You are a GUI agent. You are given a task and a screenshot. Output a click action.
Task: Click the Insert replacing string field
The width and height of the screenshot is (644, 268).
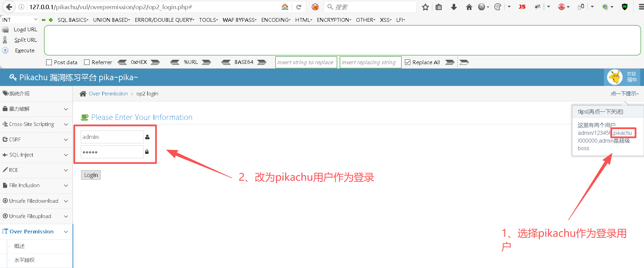pyautogui.click(x=371, y=62)
